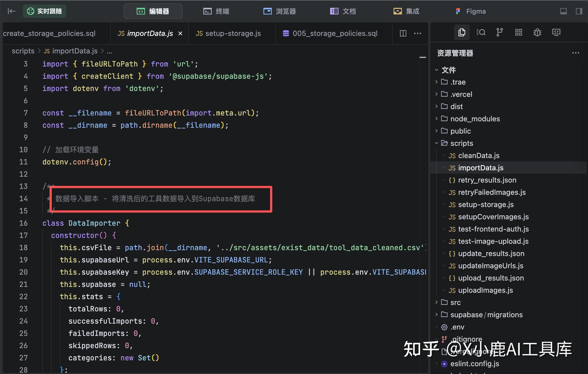Click the collapse-left arrow icon at top
Image resolution: width=588 pixels, height=374 pixels.
pos(11,11)
